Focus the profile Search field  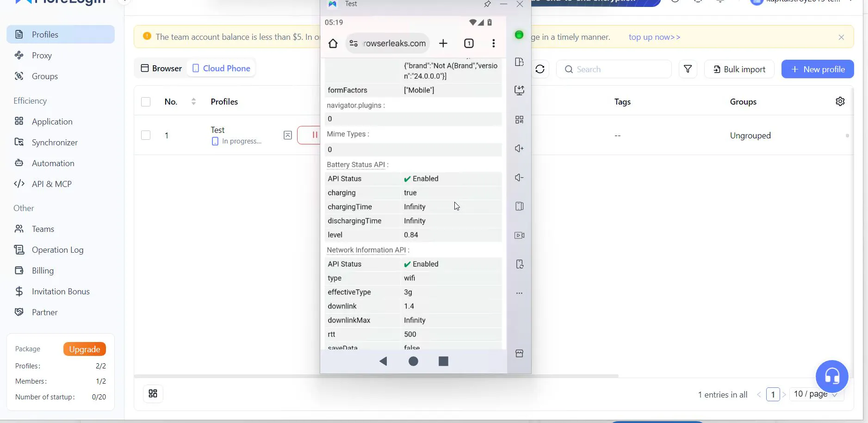[614, 69]
